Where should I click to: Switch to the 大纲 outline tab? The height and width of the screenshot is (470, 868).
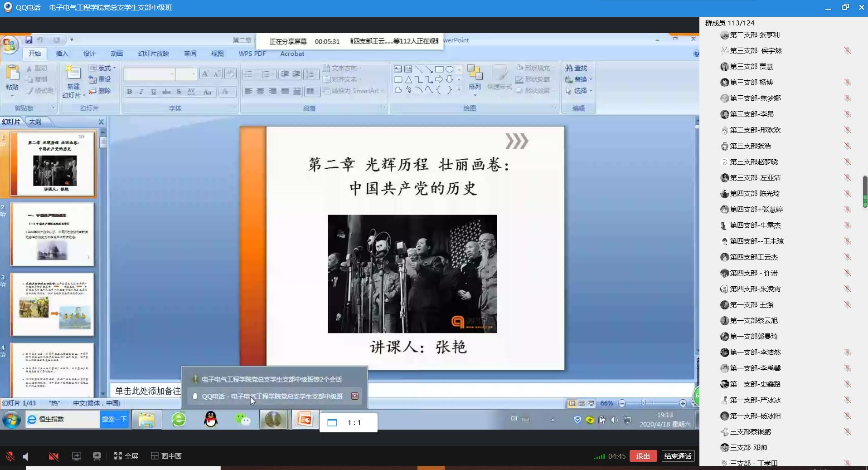pyautogui.click(x=35, y=122)
